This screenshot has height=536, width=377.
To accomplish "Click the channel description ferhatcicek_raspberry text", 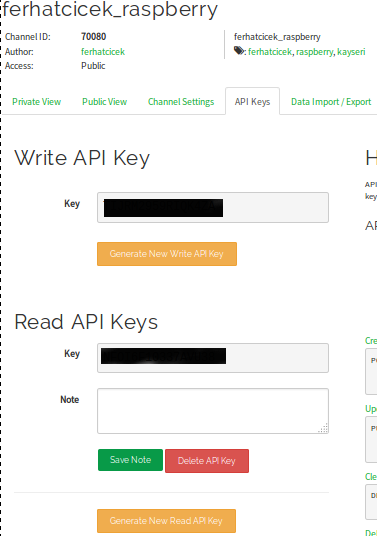I will click(277, 37).
